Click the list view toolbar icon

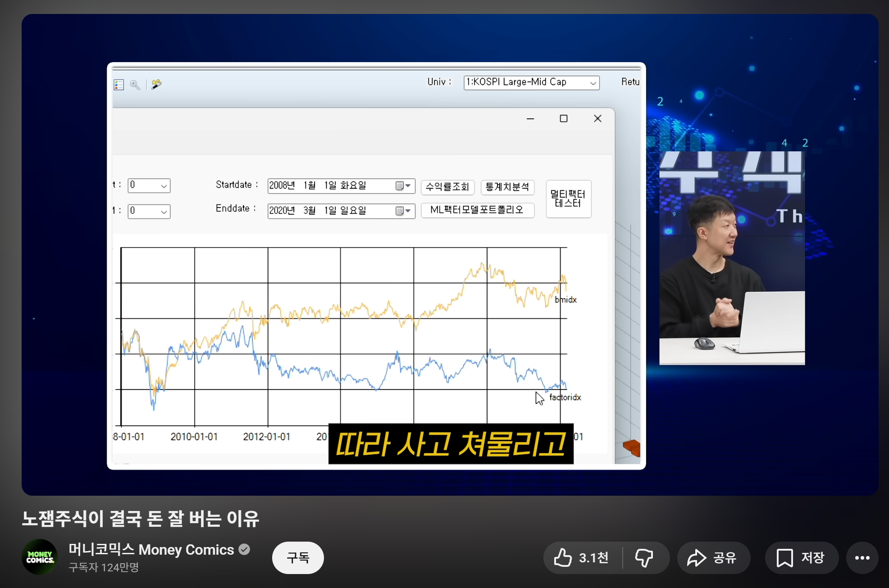(119, 85)
